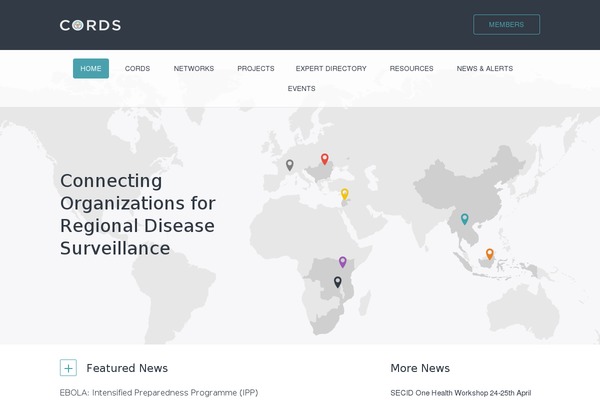Image resolution: width=600 pixels, height=400 pixels.
Task: Open the Resources menu
Action: (x=411, y=68)
